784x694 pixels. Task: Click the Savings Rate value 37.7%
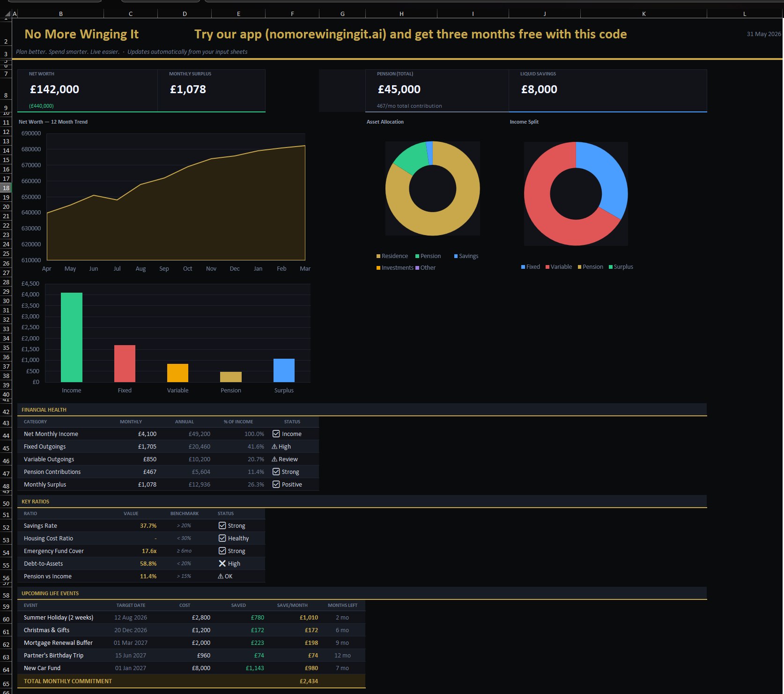tap(148, 526)
